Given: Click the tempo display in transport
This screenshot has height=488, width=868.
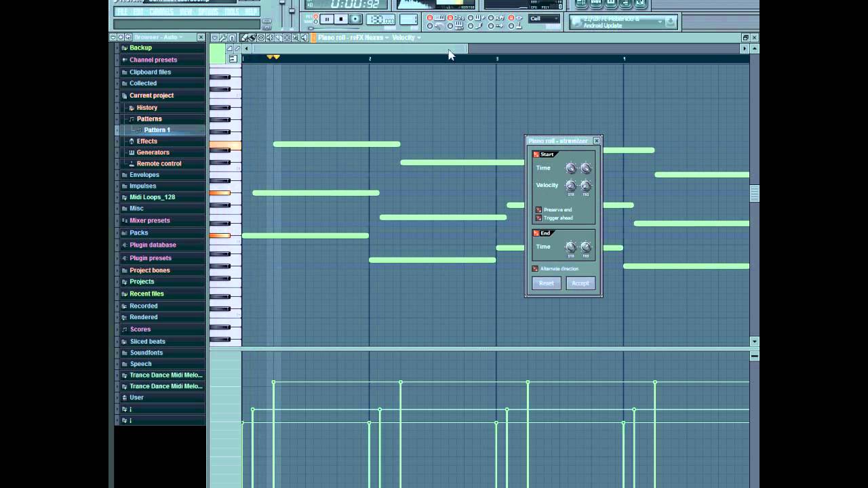Looking at the screenshot, I should tap(380, 20).
